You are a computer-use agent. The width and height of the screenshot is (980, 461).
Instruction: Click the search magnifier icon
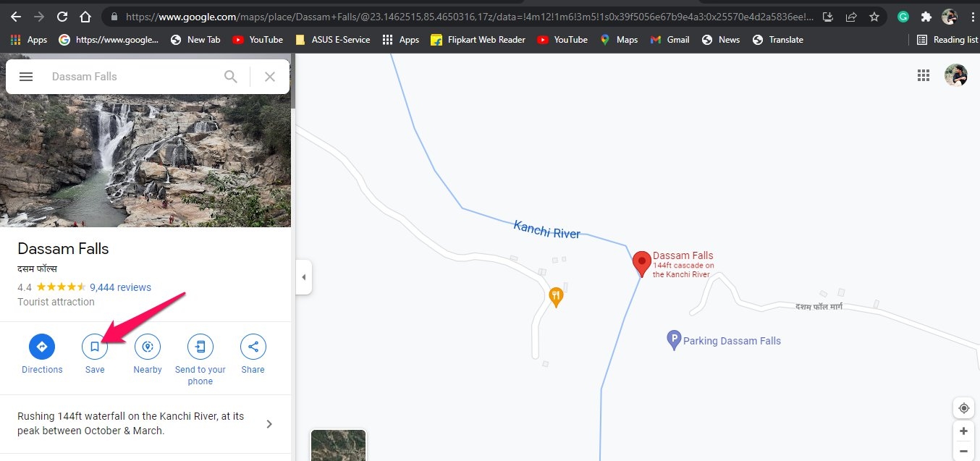click(x=231, y=77)
